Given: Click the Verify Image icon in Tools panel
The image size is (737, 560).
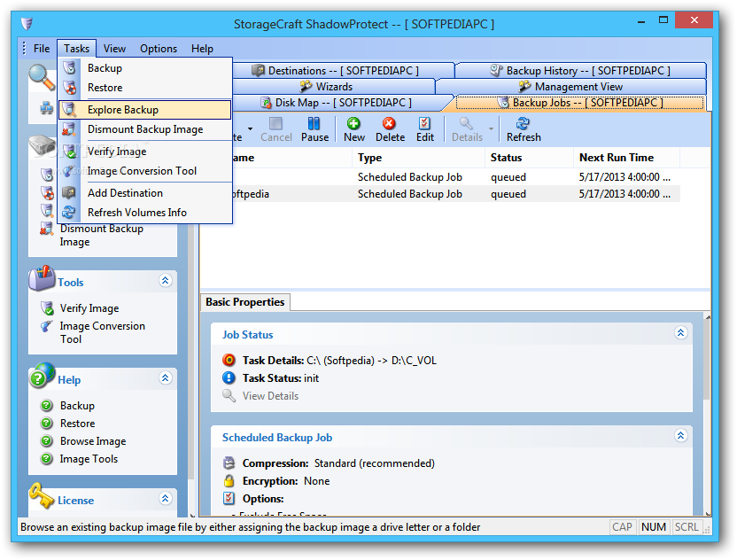Looking at the screenshot, I should coord(47,308).
